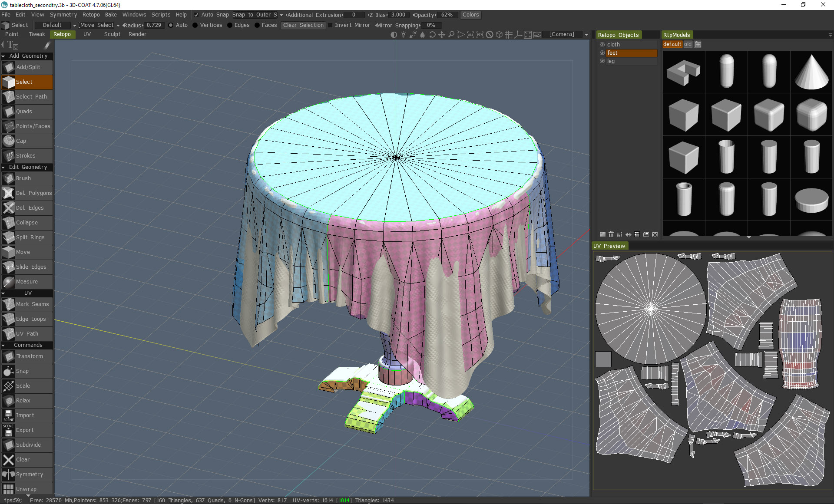
Task: Toggle the Auto Snap checkbox
Action: [196, 15]
